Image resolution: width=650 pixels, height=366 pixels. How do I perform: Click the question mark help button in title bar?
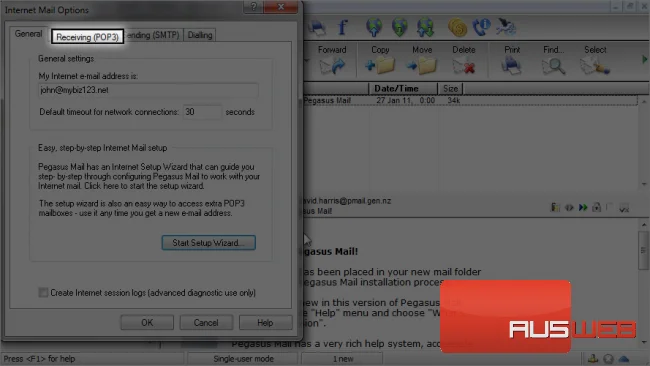point(253,6)
